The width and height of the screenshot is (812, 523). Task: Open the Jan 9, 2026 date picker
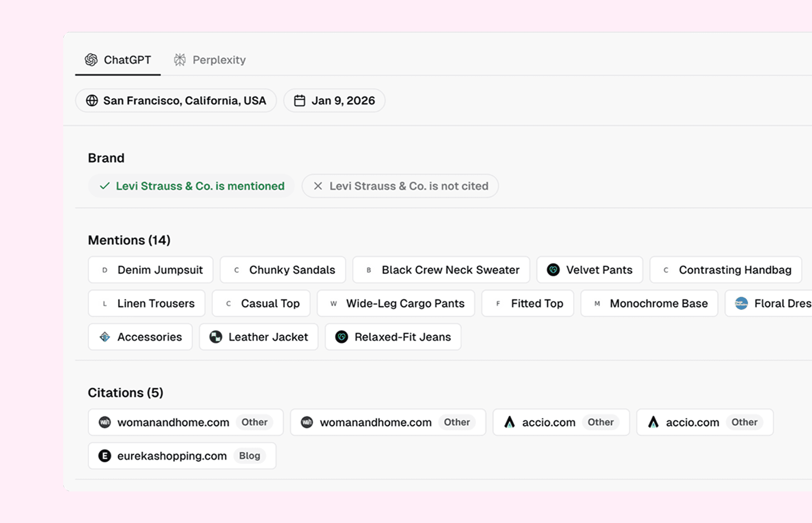[334, 101]
